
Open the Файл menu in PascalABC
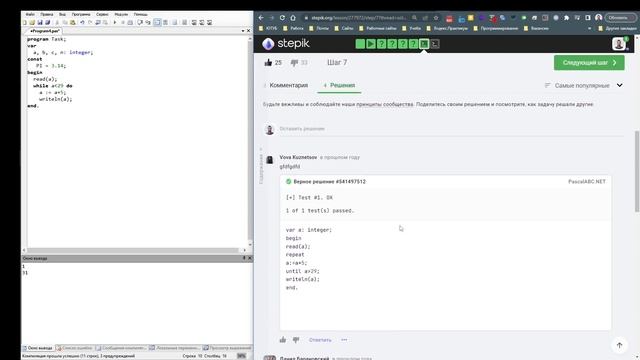tap(30, 14)
